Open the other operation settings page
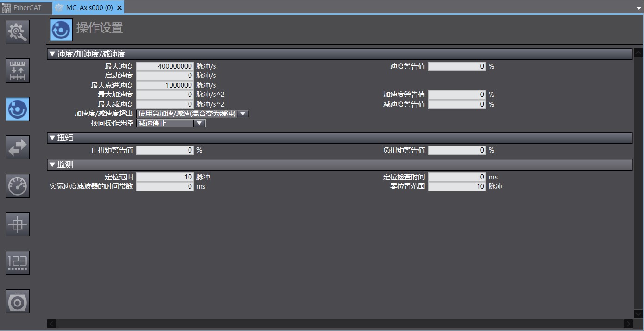 [x=17, y=147]
